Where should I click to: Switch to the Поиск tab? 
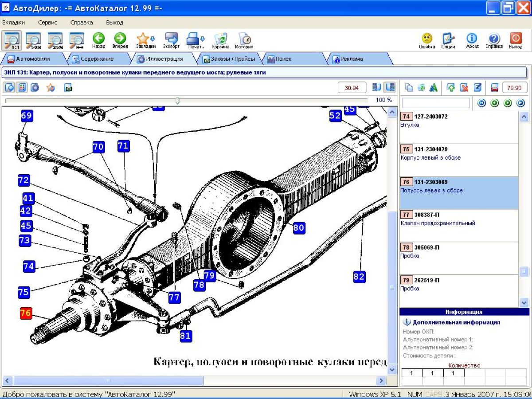pyautogui.click(x=294, y=59)
